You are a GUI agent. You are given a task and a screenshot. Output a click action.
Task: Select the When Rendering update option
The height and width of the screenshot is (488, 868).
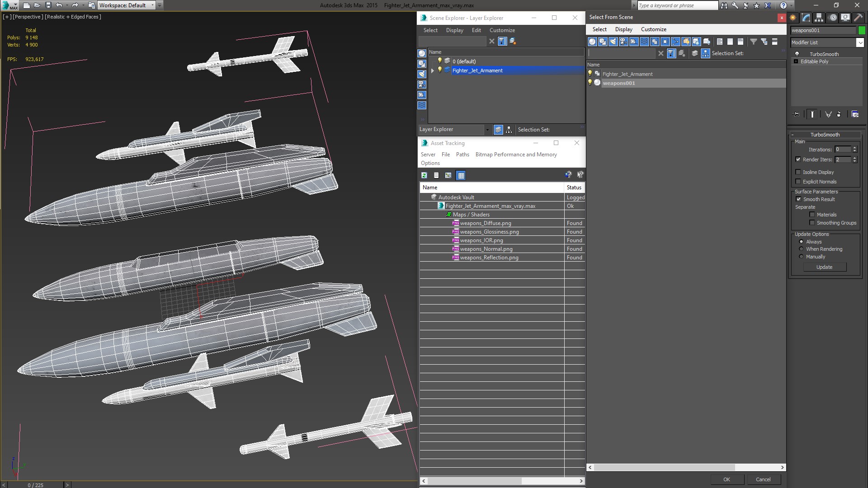(801, 249)
